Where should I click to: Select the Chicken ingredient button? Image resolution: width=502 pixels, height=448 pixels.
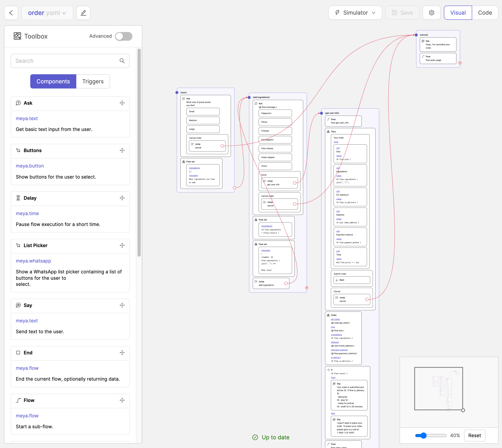coord(275,131)
